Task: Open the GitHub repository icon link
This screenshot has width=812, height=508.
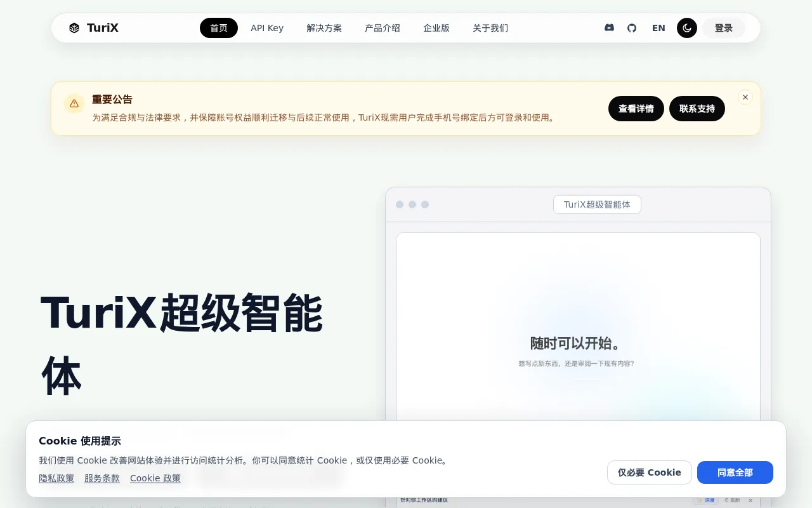Action: tap(632, 28)
